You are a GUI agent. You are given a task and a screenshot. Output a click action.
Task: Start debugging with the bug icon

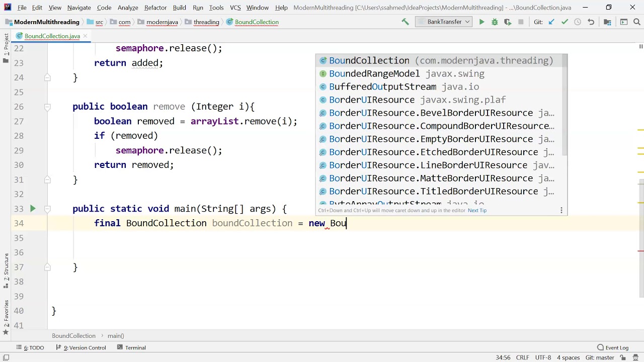(x=495, y=22)
